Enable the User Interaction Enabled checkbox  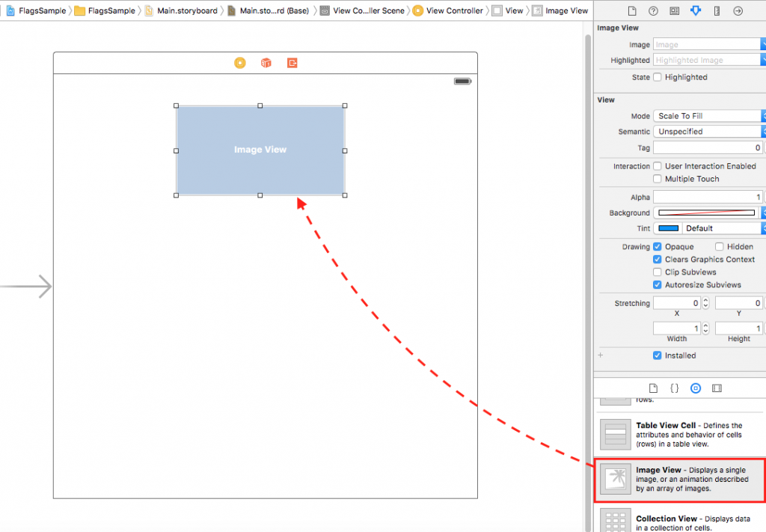pos(658,166)
